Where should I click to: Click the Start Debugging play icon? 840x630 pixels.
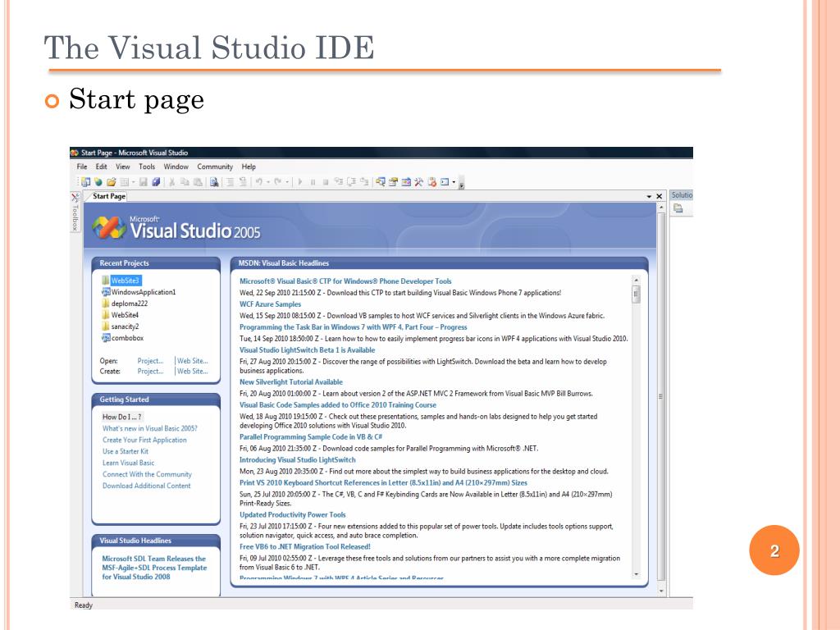[x=300, y=182]
